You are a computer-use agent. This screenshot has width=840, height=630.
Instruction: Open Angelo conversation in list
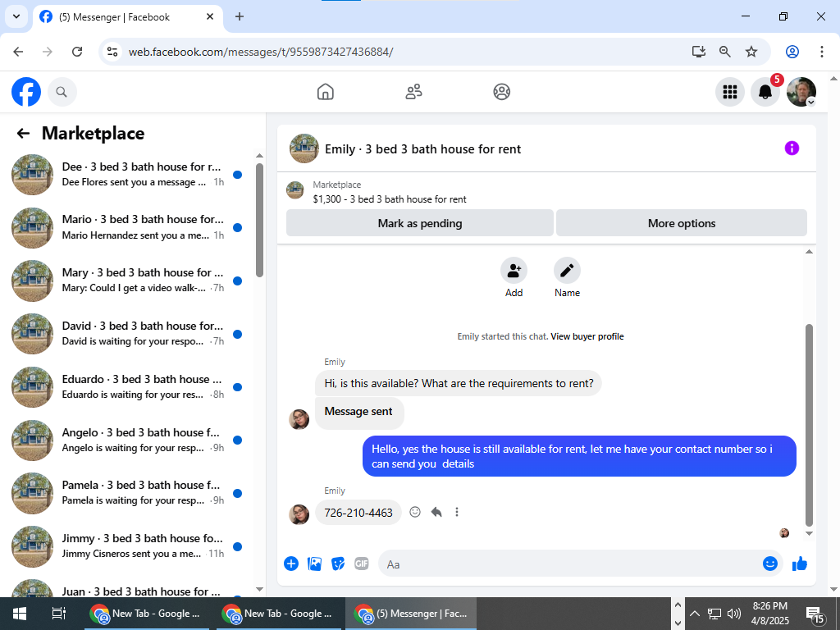pyautogui.click(x=127, y=440)
